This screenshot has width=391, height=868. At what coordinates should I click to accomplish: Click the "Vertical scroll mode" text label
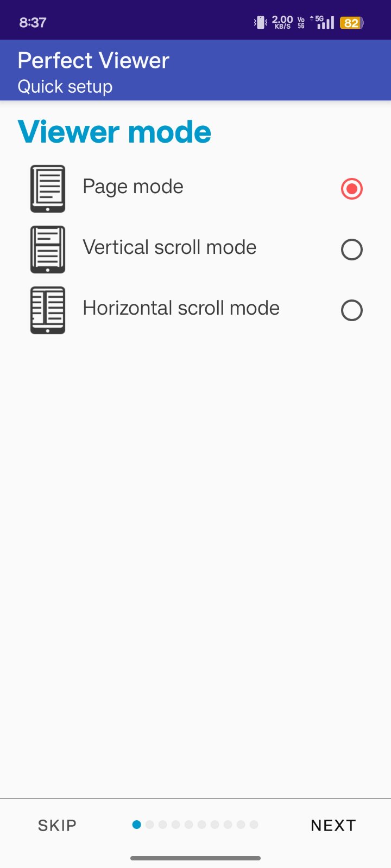pos(169,247)
